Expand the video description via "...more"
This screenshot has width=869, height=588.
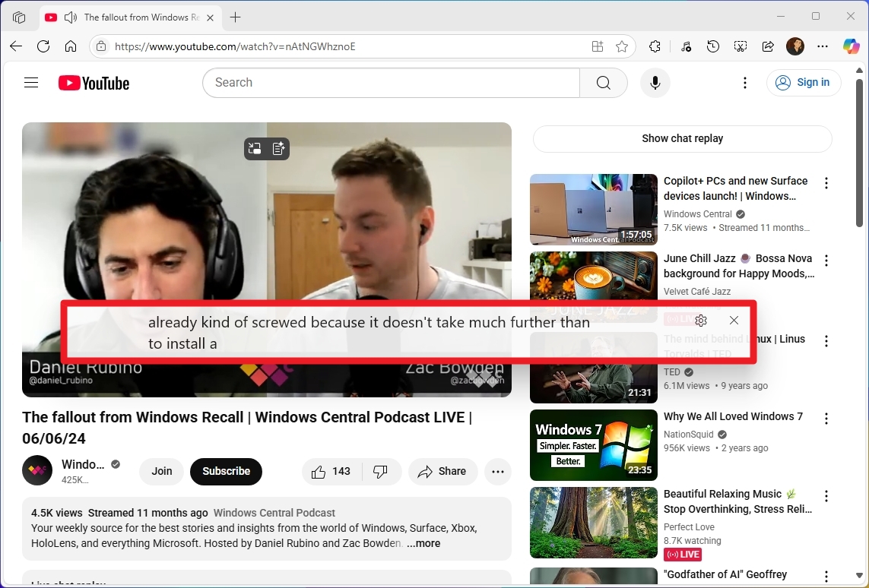coord(423,543)
